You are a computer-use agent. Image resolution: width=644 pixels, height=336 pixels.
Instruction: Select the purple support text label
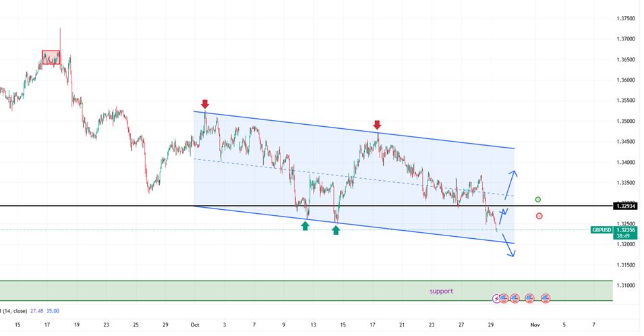(x=441, y=291)
